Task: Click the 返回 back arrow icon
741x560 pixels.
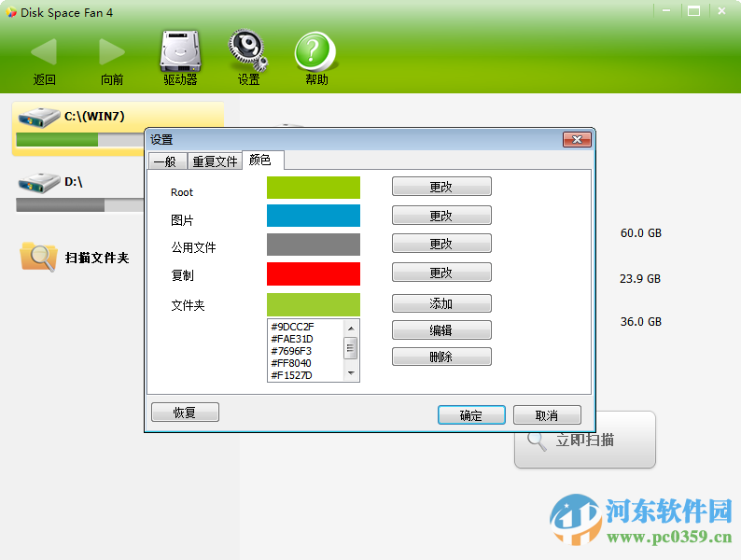Action: (x=44, y=51)
